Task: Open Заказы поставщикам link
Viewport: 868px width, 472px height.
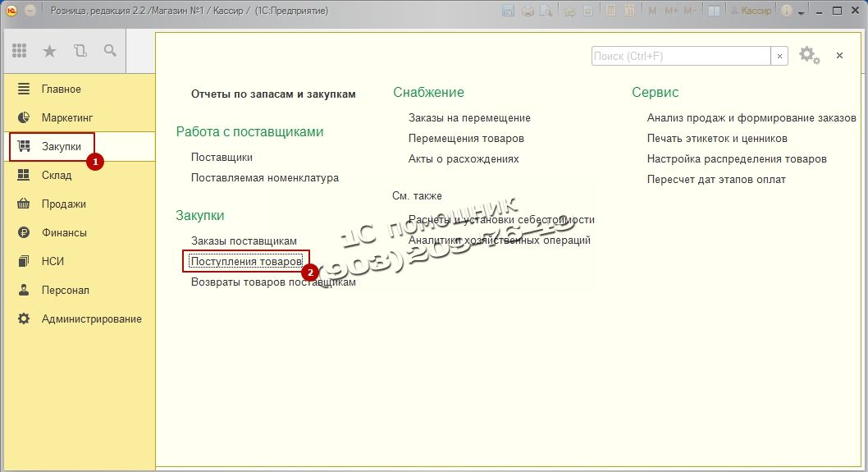Action: tap(244, 241)
